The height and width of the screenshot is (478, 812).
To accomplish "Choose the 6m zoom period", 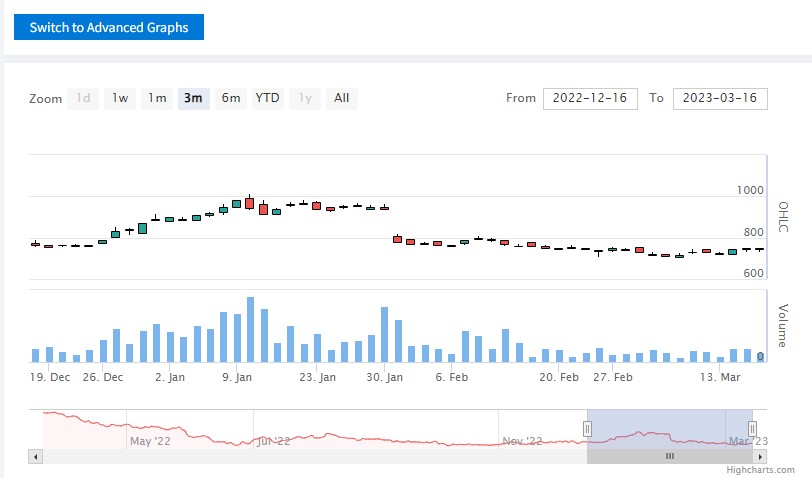I will pos(231,98).
